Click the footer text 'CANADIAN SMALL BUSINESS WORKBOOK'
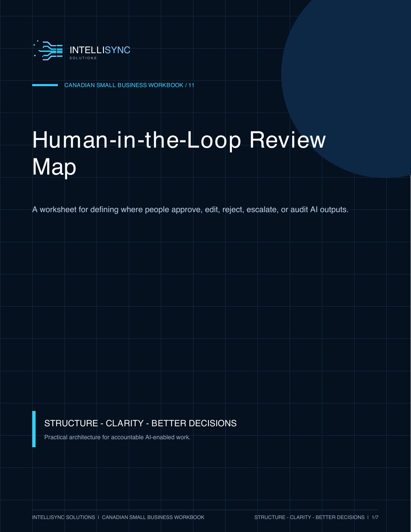Image resolution: width=411 pixels, height=532 pixels. 153,517
